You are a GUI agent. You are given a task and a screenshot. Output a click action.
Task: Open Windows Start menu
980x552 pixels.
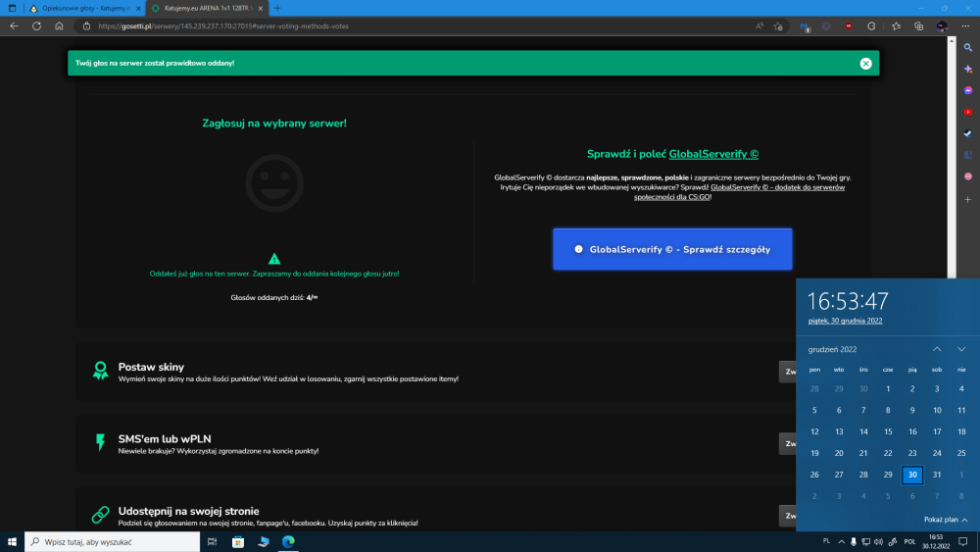(12, 541)
